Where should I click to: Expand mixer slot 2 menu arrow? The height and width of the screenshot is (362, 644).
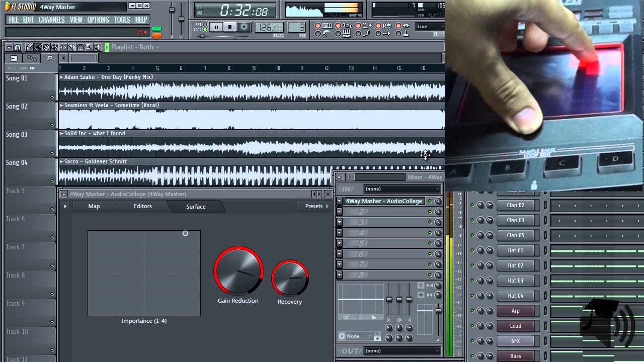pos(340,212)
